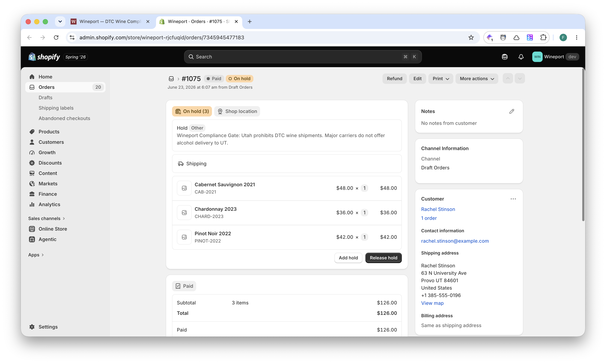Viewport: 606px width, 364px height.
Task: Open Chrome tab search dropdown
Action: coord(60,22)
